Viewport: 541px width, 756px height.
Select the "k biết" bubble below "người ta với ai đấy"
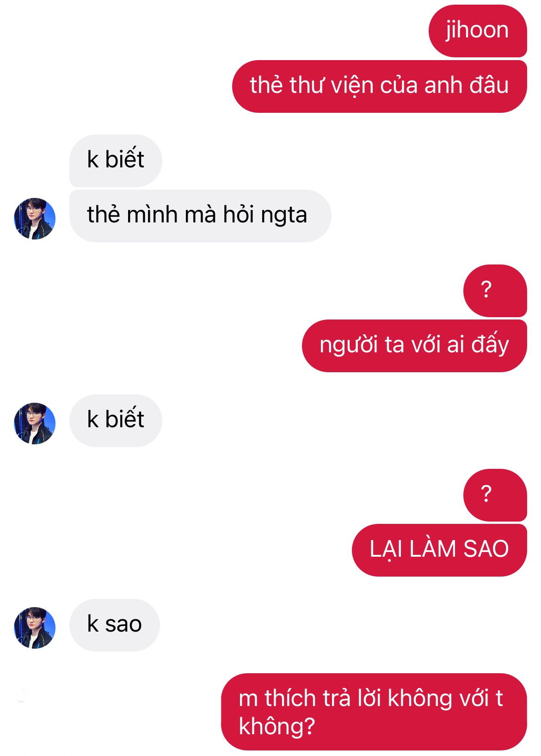(x=116, y=420)
